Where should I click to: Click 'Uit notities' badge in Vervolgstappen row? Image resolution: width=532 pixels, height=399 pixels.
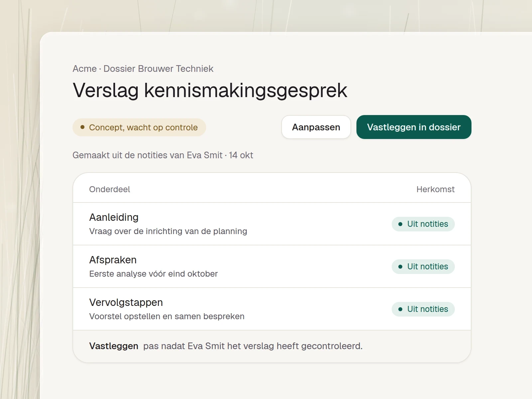pos(423,309)
